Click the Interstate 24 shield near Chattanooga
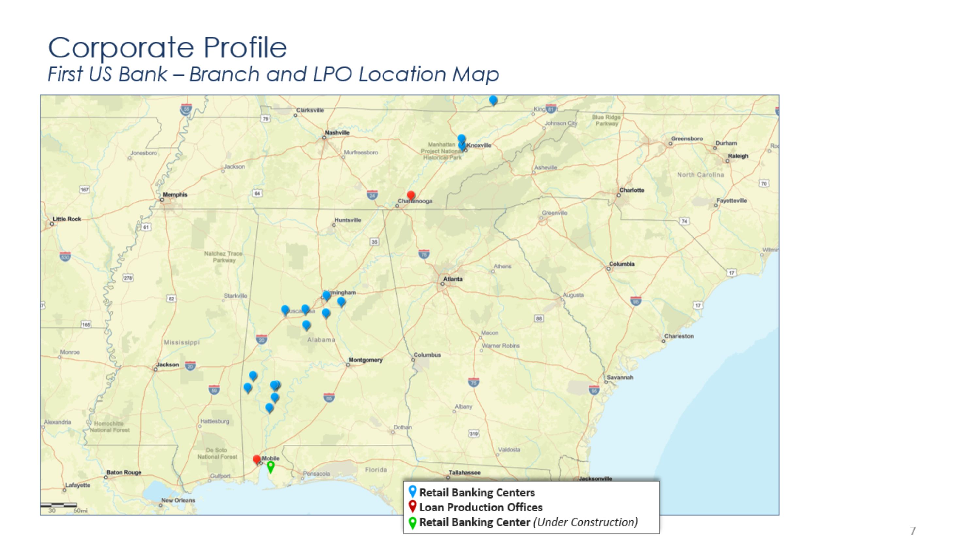 [x=372, y=195]
